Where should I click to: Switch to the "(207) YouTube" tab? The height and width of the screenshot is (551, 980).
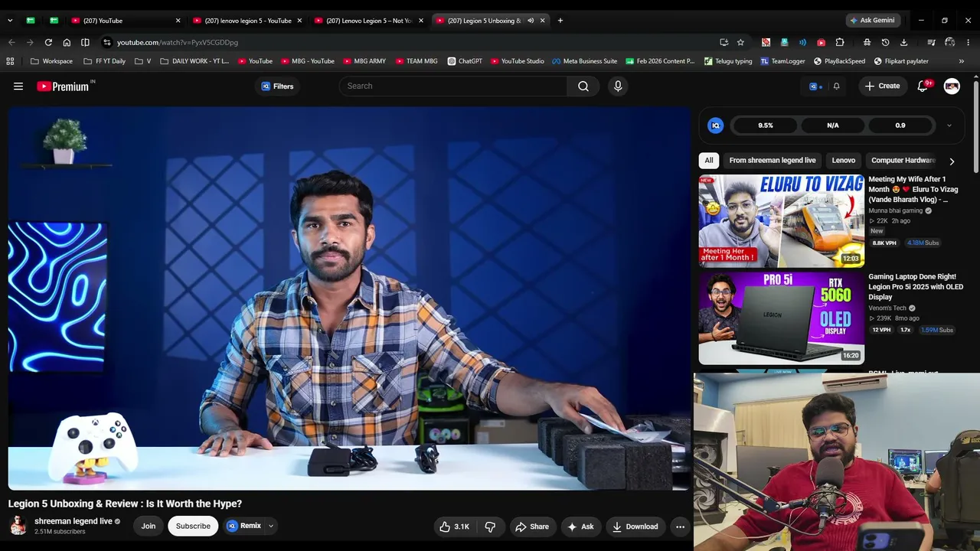[x=126, y=21]
